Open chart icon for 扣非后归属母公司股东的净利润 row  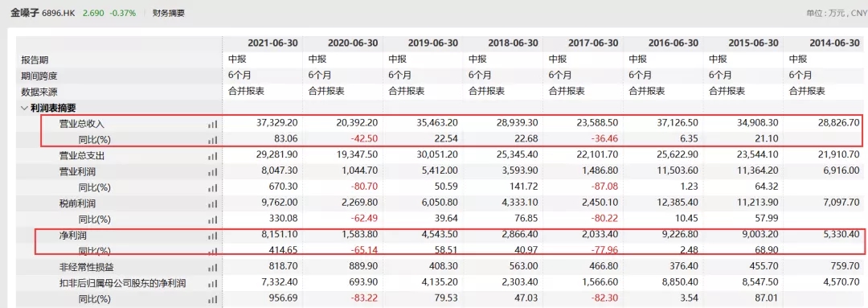point(213,284)
